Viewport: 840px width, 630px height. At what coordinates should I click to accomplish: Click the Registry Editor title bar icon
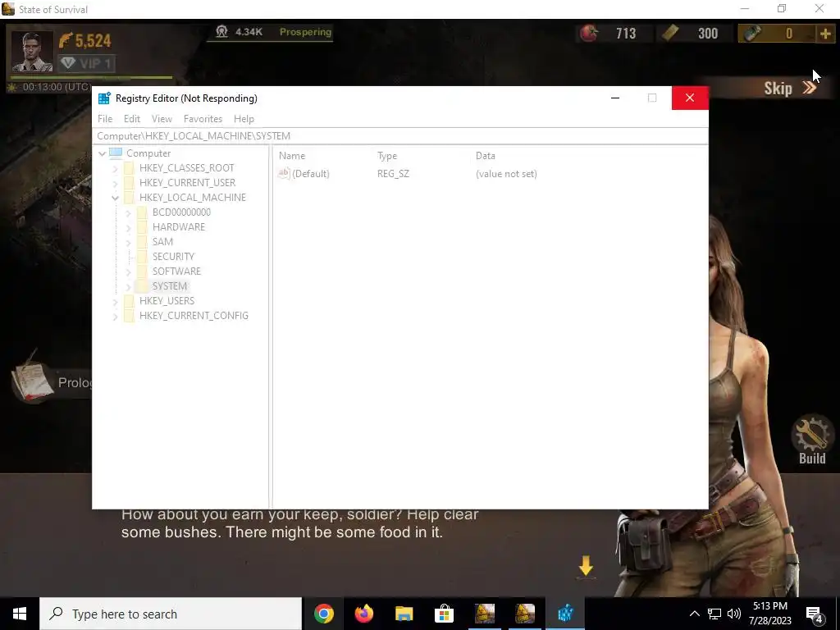point(104,98)
